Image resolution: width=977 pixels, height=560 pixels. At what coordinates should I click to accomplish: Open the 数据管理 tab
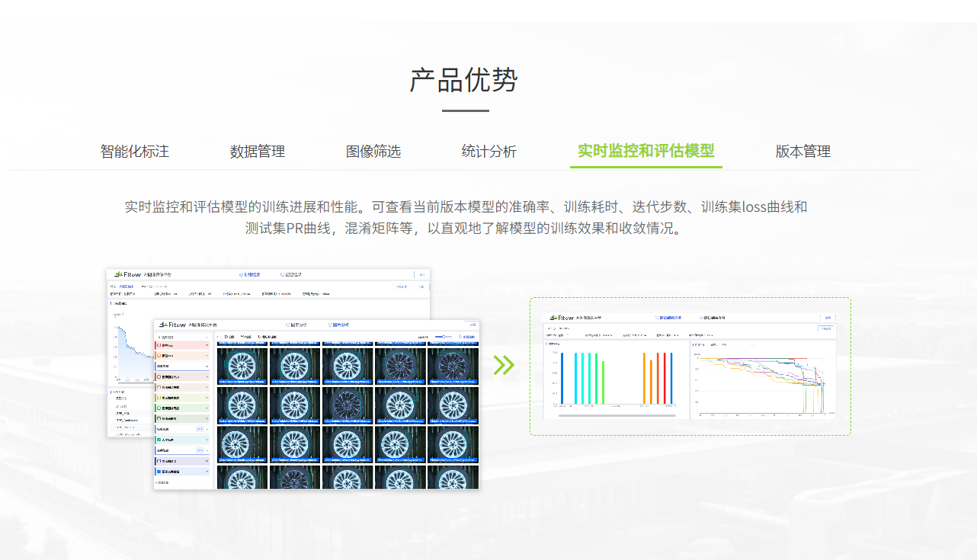tap(258, 151)
